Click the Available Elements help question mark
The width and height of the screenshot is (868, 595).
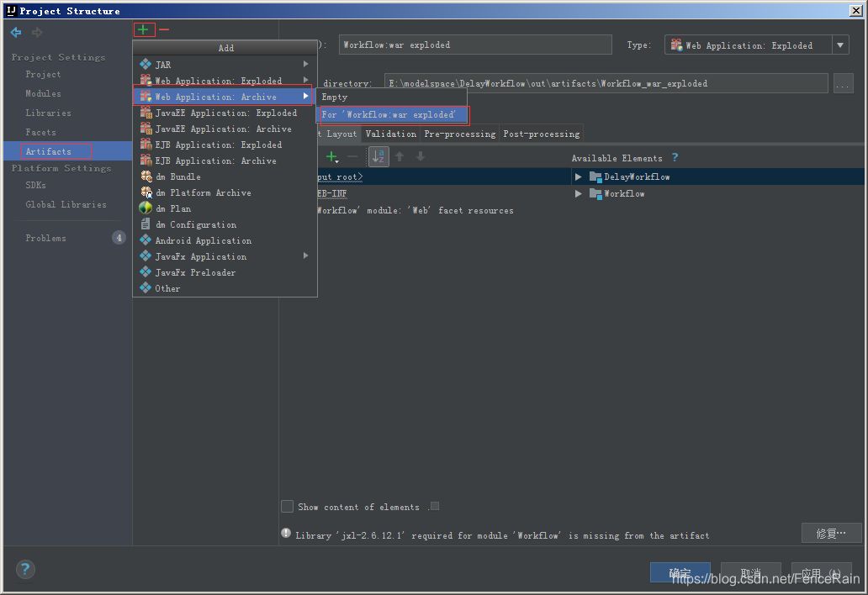[675, 158]
